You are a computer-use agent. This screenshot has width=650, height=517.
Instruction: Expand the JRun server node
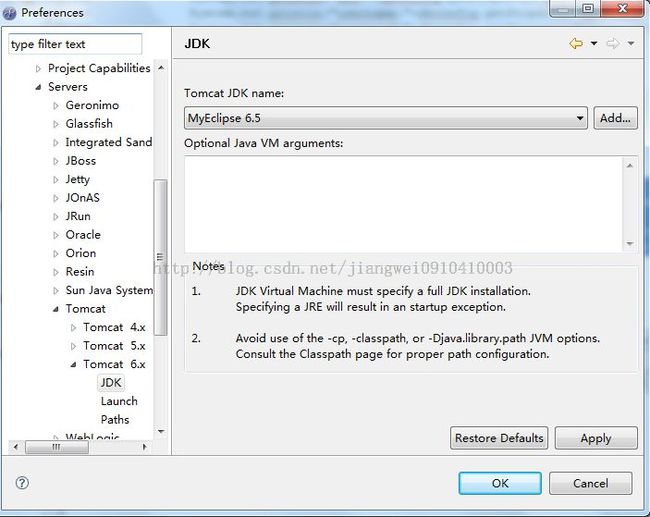[x=56, y=216]
